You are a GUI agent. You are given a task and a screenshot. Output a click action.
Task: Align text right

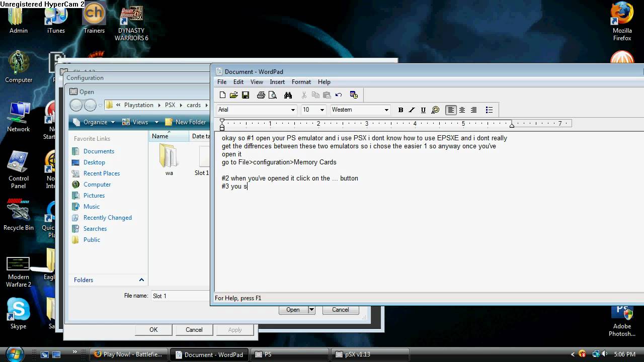point(473,110)
